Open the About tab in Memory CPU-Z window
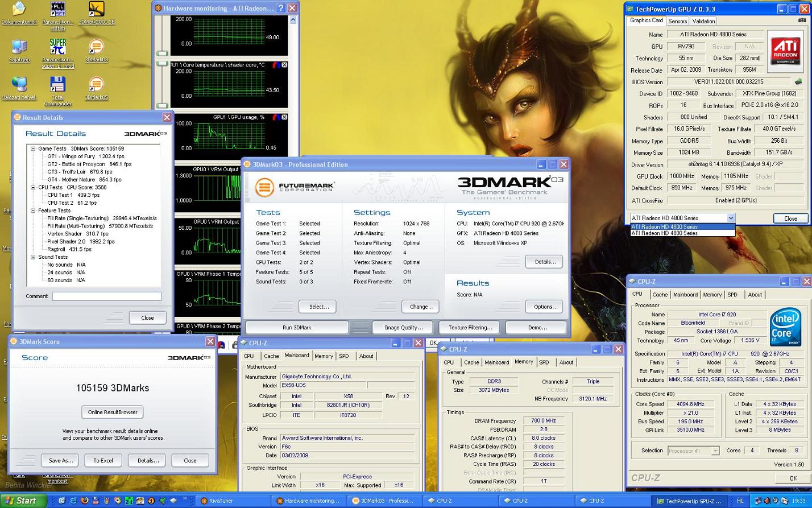 [566, 362]
